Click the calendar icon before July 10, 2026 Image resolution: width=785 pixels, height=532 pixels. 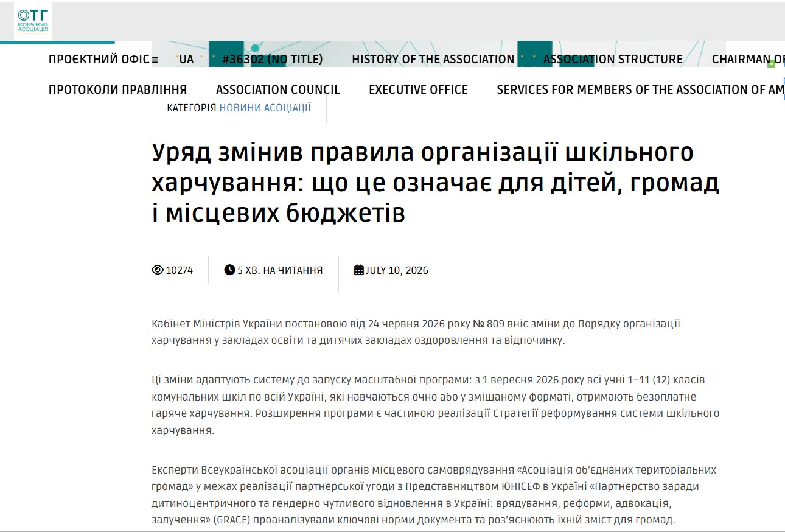tap(359, 270)
